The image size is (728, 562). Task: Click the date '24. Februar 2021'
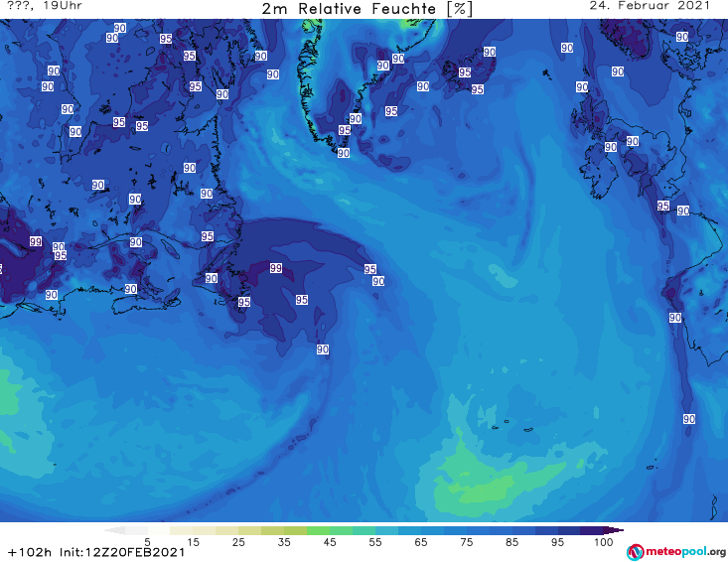650,6
